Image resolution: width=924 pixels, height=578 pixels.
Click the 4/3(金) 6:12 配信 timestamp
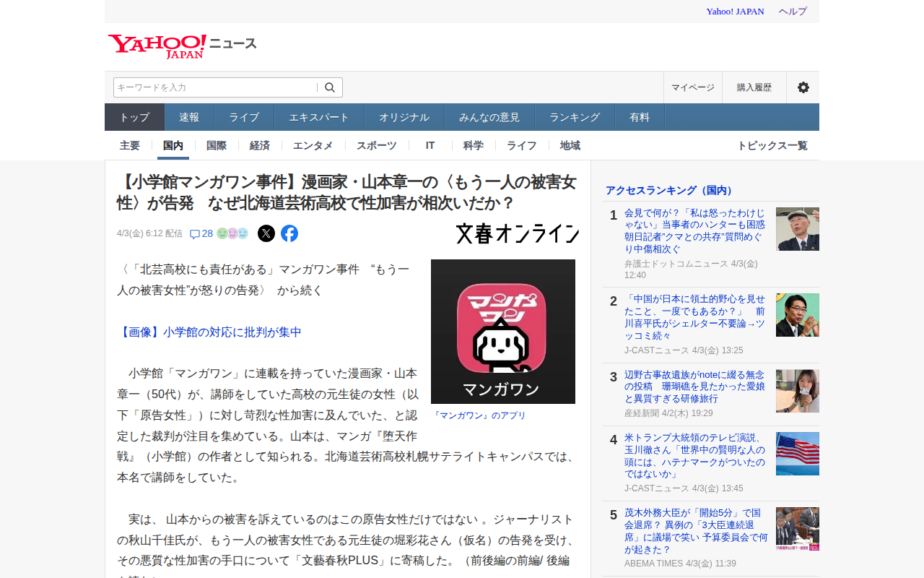click(x=149, y=233)
